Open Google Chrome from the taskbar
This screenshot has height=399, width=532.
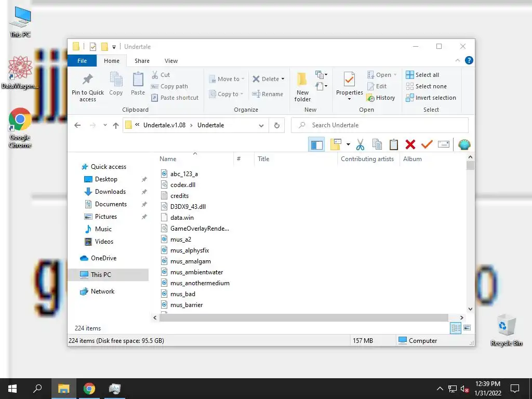[x=89, y=389]
